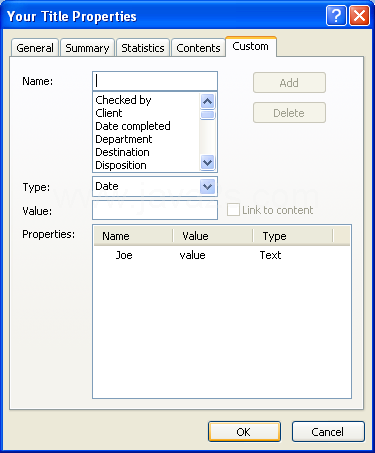Open the Statistics tab

pos(143,48)
